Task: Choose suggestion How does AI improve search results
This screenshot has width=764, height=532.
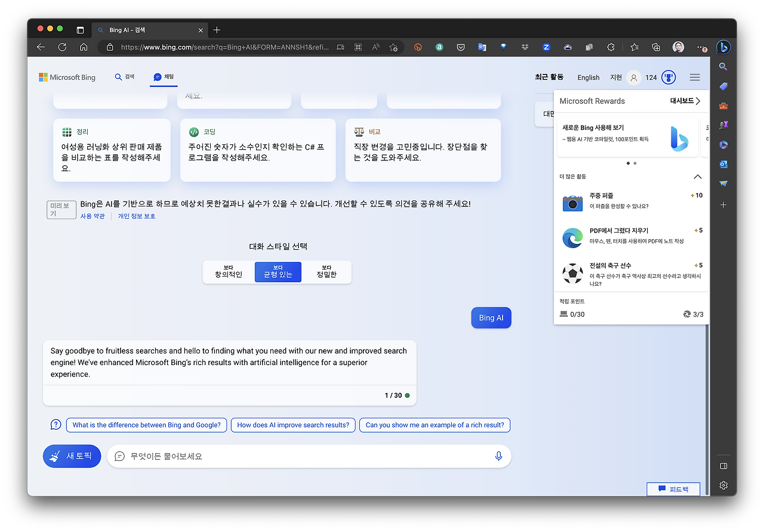Action: point(293,425)
